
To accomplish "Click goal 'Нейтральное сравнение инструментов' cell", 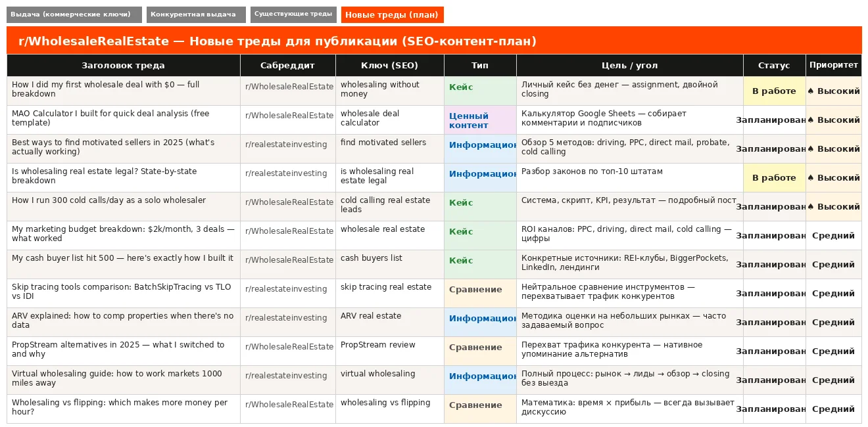I will click(630, 294).
